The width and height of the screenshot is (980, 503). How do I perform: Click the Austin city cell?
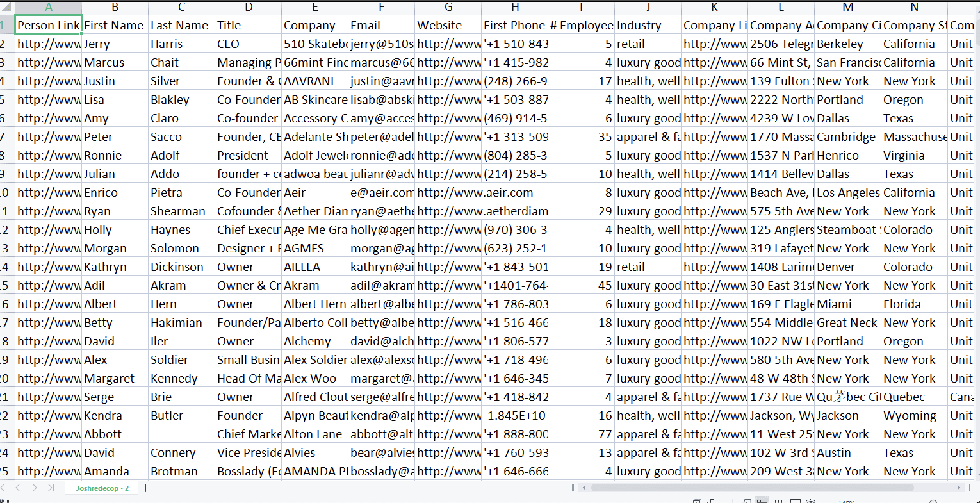click(848, 453)
